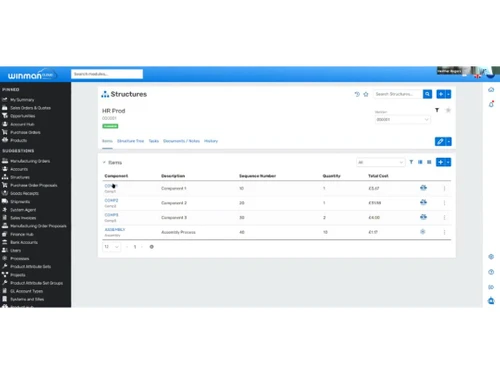Screen dimensions: 500x375
Task: Open Systems and Sites
Action: tap(27, 299)
